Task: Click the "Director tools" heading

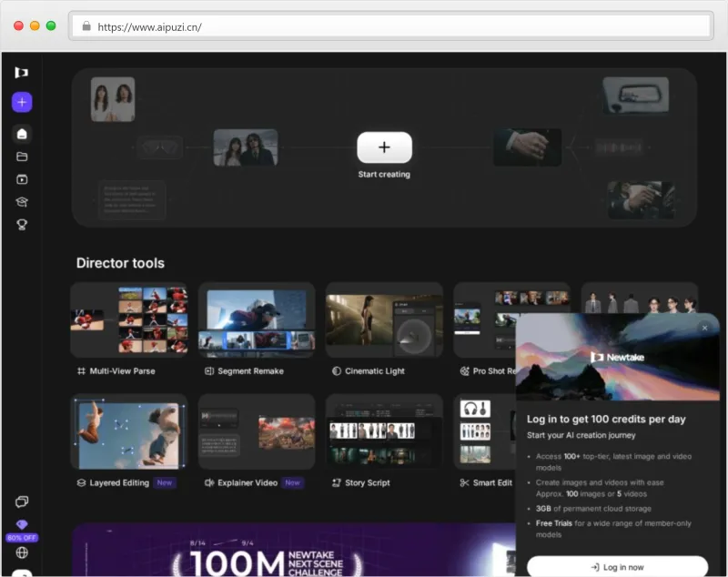Action: coord(120,263)
